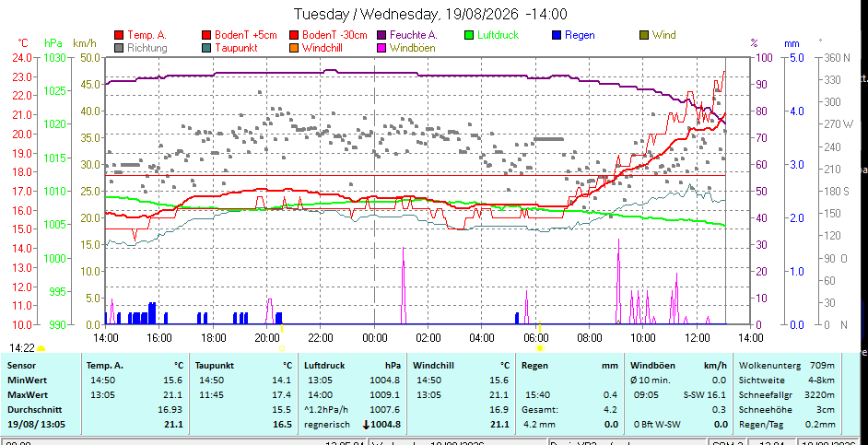Click the Wolkenunterg 709m entry
868x445 pixels.
pyautogui.click(x=787, y=365)
